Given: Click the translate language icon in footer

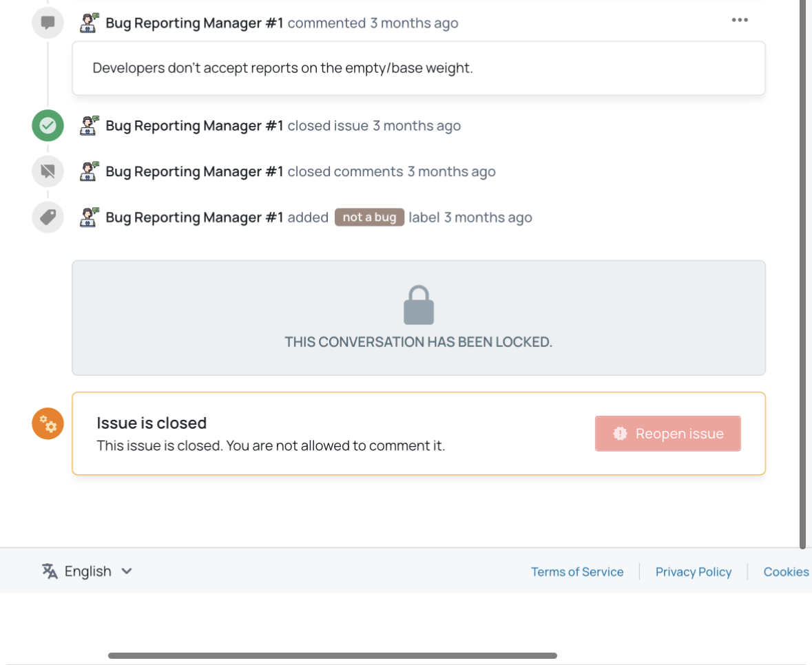Looking at the screenshot, I should pyautogui.click(x=50, y=571).
